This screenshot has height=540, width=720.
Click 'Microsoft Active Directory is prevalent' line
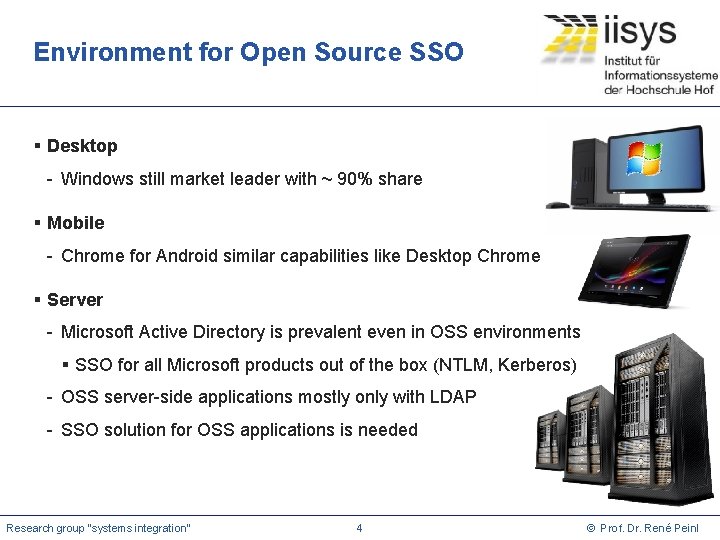[321, 332]
